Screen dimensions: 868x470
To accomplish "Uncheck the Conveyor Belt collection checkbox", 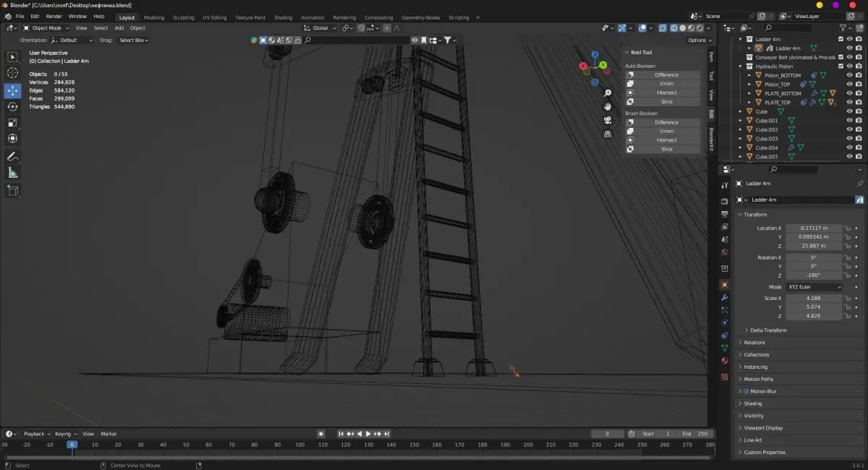I will [841, 57].
